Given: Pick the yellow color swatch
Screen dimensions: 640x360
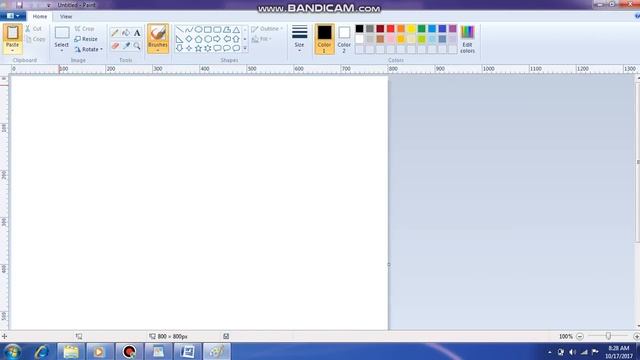Looking at the screenshot, I should (411, 29).
